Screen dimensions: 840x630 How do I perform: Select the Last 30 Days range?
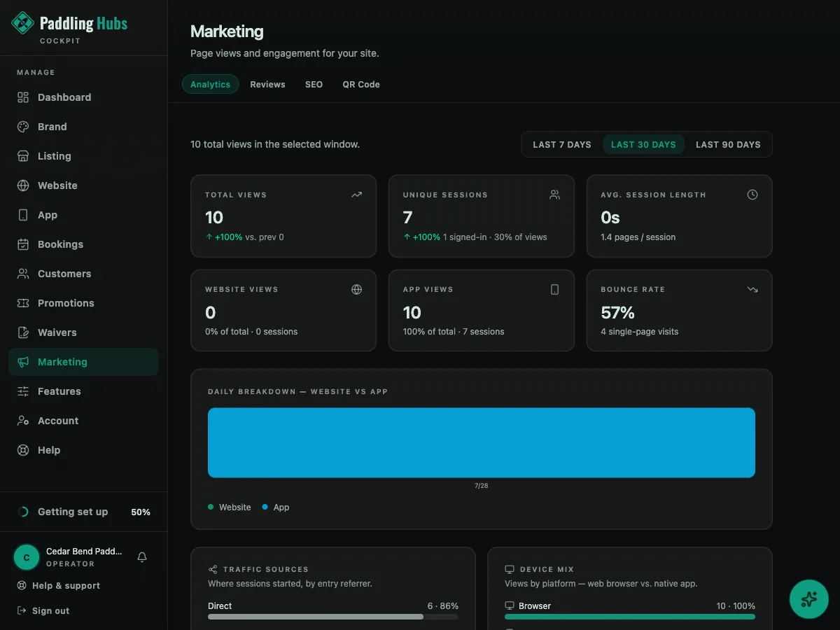pos(643,144)
